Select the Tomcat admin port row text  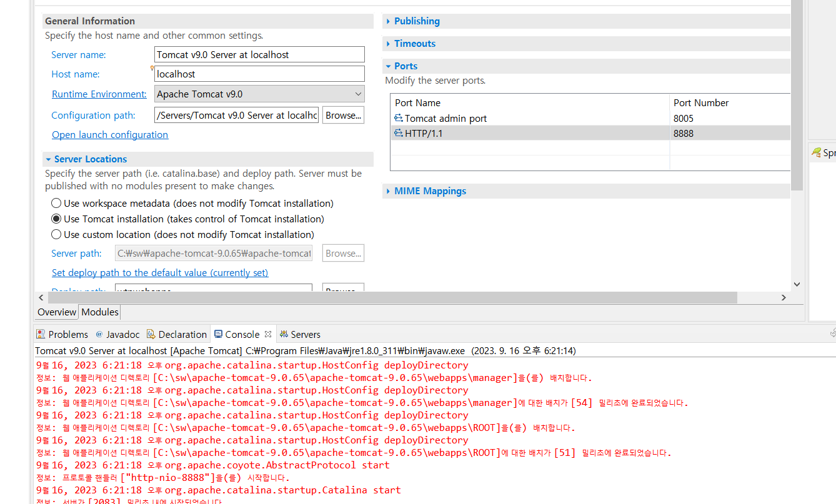445,118
